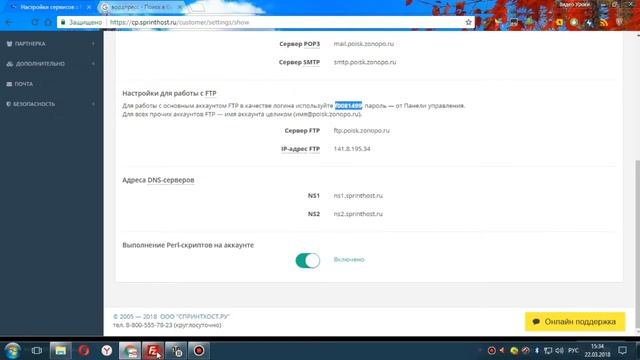This screenshot has width=640, height=360.
Task: Open File Explorer from taskbar
Action: pyautogui.click(x=60, y=351)
